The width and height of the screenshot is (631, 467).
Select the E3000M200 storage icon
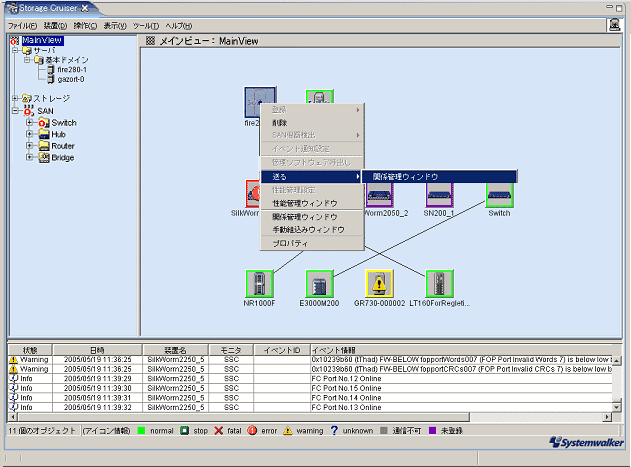click(320, 283)
